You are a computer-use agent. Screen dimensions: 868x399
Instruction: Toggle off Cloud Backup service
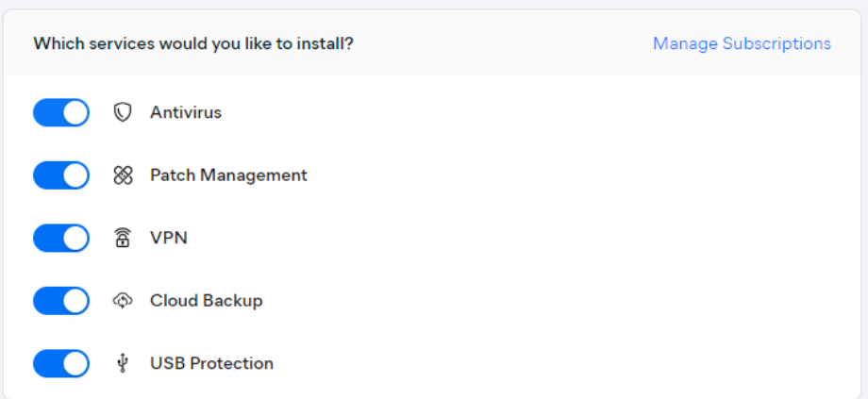coord(61,301)
